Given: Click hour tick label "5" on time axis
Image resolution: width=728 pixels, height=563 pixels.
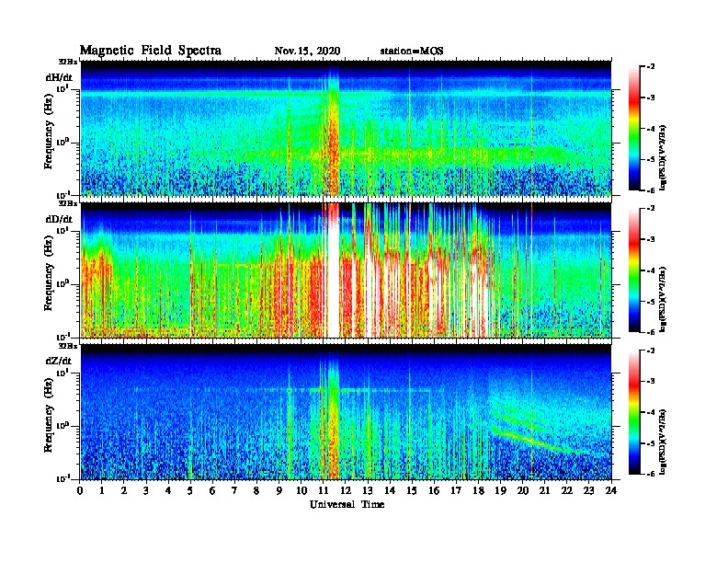Looking at the screenshot, I should pos(190,490).
